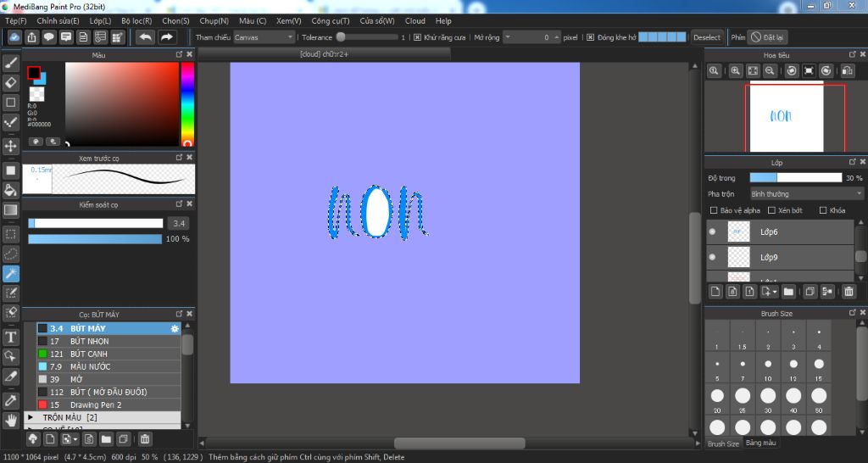868x463 pixels.
Task: Select the Magic Wand tool
Action: (10, 274)
